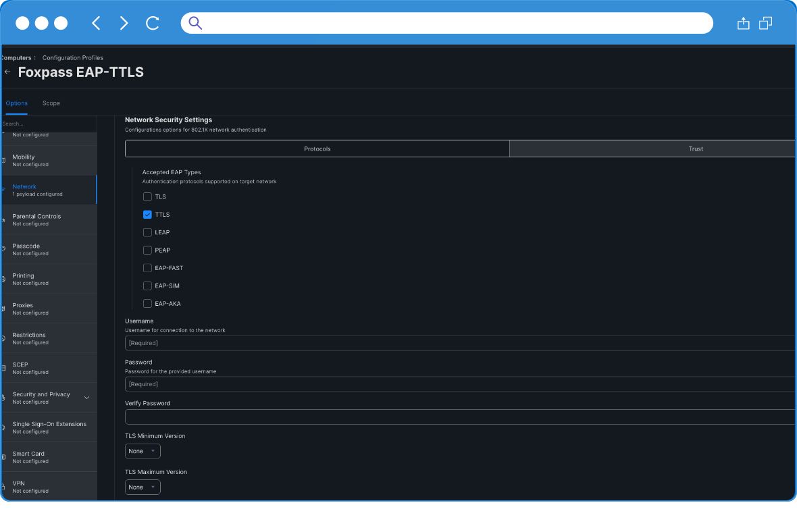This screenshot has width=797, height=532.
Task: Expand the Security and Privacy section
Action: 86,398
